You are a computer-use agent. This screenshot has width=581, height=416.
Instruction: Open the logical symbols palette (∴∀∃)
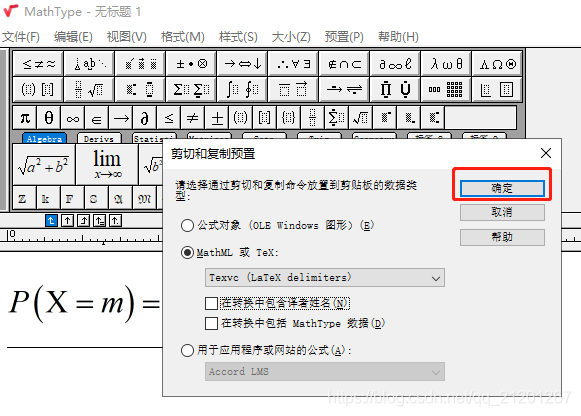click(293, 64)
